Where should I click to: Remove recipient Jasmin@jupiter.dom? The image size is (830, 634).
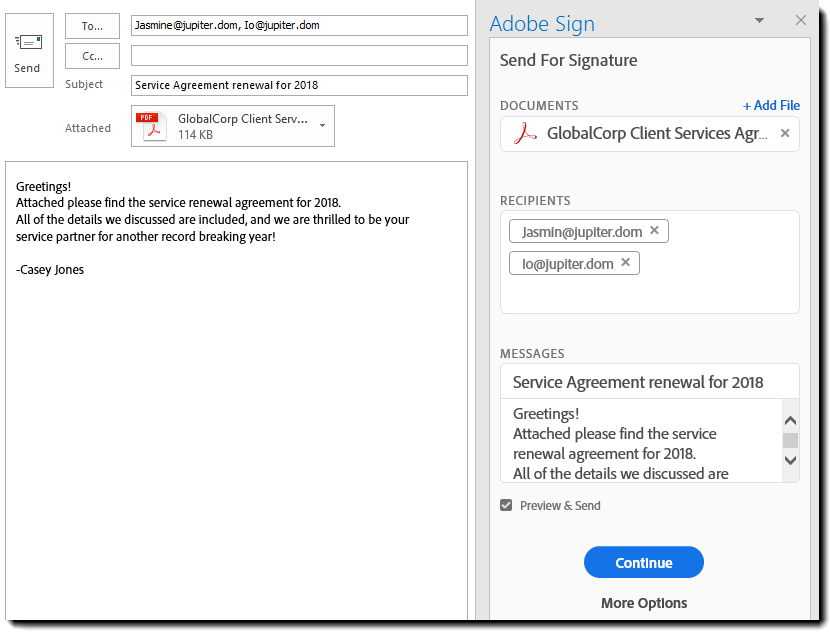(654, 230)
